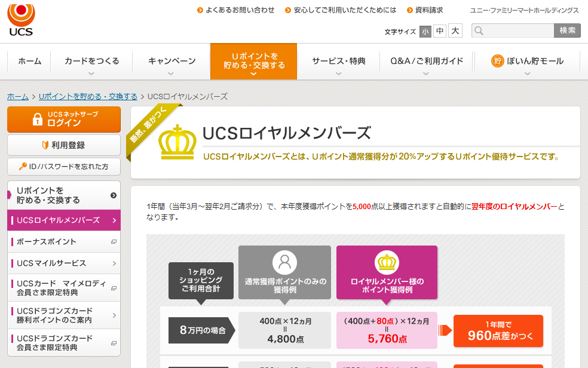Open UCSドラゴンズカード会員さま限定特典 in sidebar
Image resolution: width=588 pixels, height=368 pixels.
[x=64, y=342]
